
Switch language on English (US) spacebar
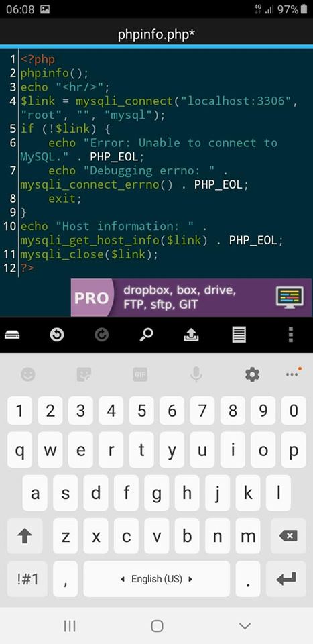[156, 579]
